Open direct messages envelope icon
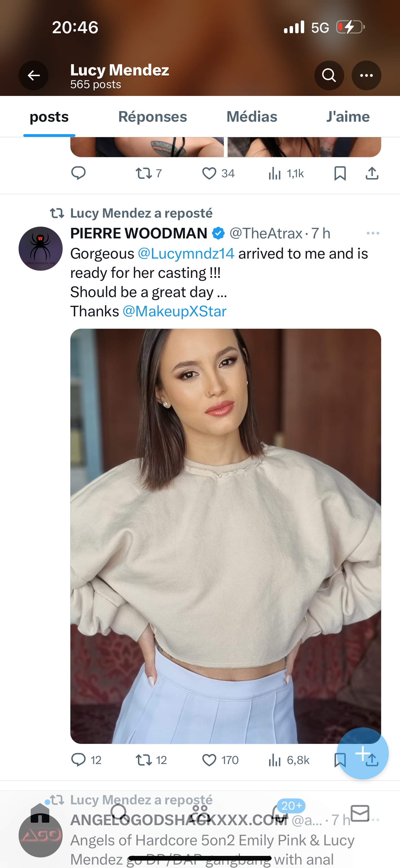 (x=360, y=813)
